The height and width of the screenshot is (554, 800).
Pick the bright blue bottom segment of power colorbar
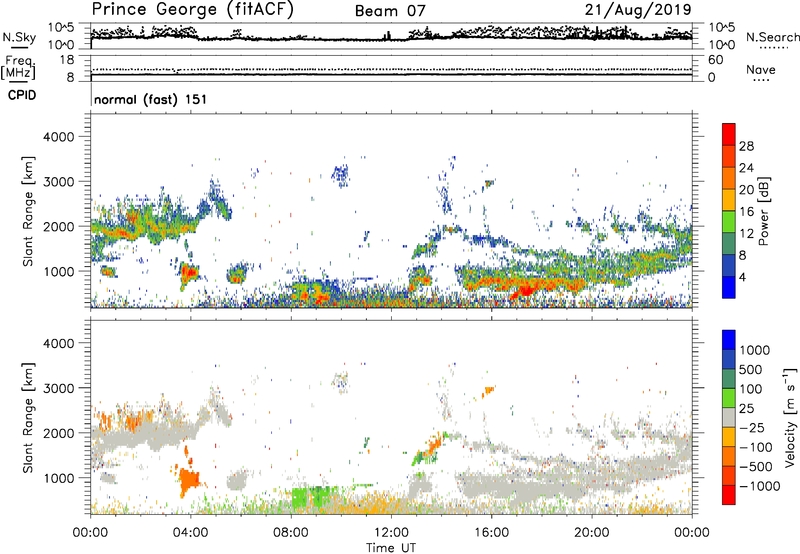[x=729, y=288]
